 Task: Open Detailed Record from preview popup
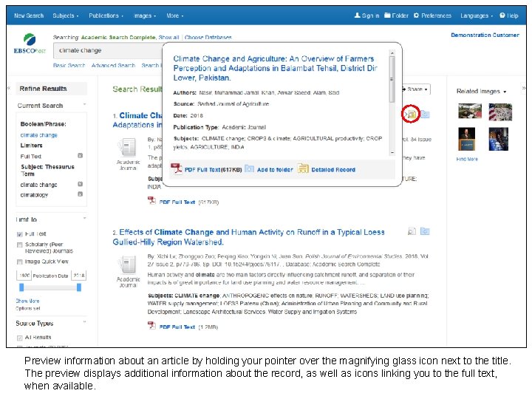[x=327, y=169]
